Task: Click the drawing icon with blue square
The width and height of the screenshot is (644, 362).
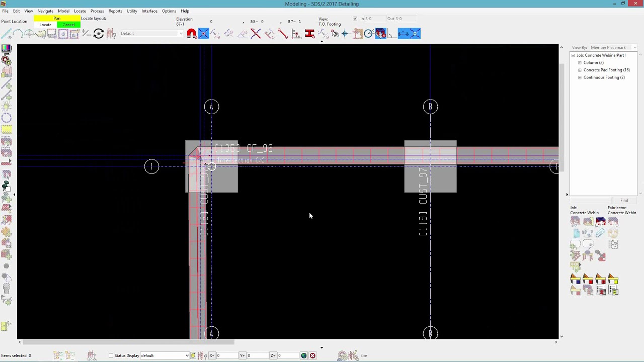Action: pos(576,279)
